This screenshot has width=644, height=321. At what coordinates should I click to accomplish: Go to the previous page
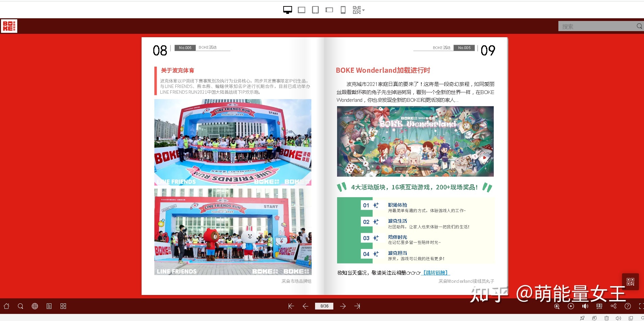pos(305,306)
